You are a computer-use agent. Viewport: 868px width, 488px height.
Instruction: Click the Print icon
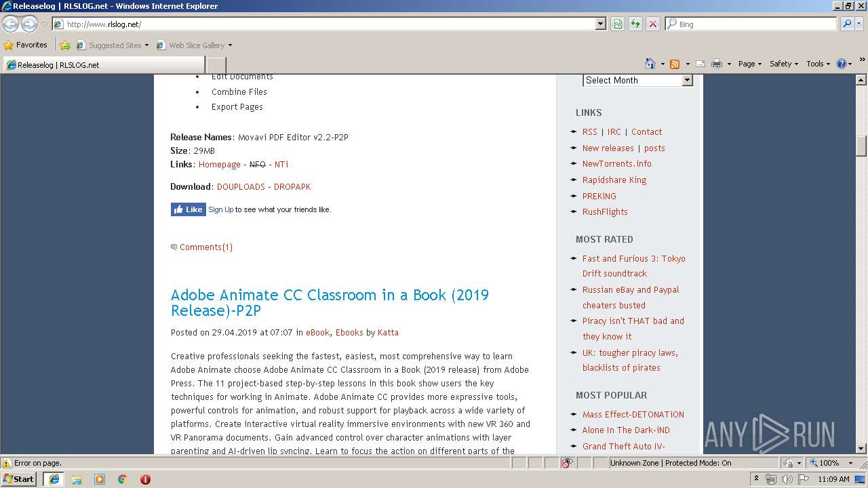click(717, 64)
